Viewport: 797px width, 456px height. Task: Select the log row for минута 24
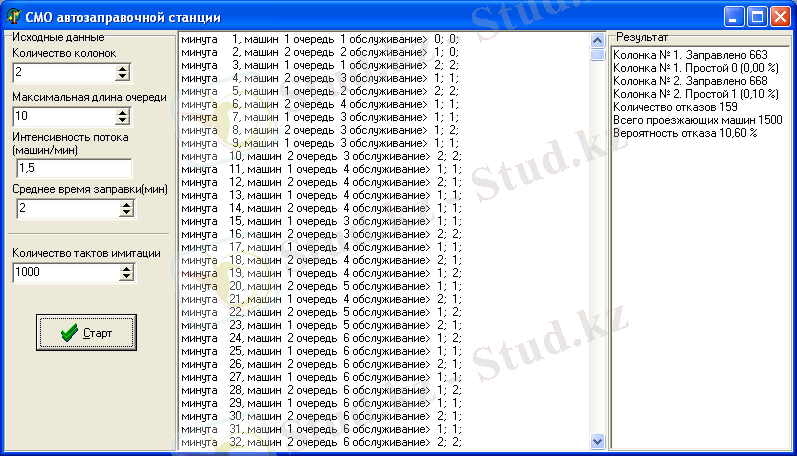pyautogui.click(x=321, y=339)
